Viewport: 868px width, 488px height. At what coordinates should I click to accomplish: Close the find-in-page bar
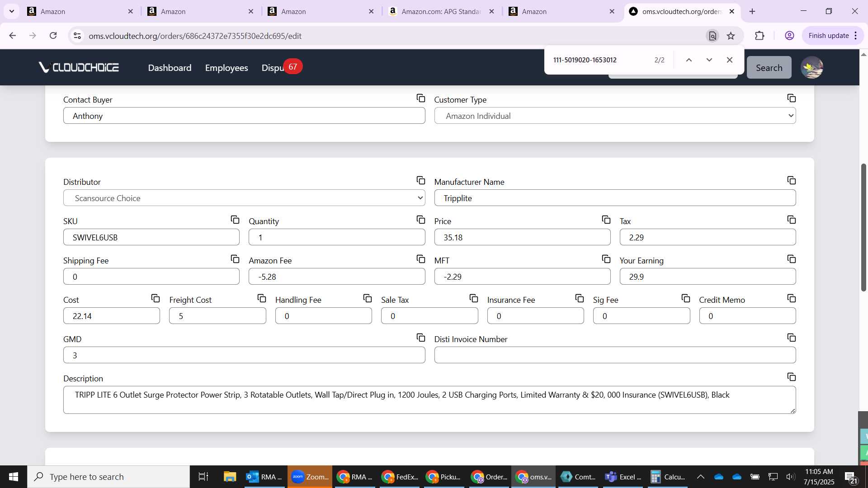pos(729,60)
